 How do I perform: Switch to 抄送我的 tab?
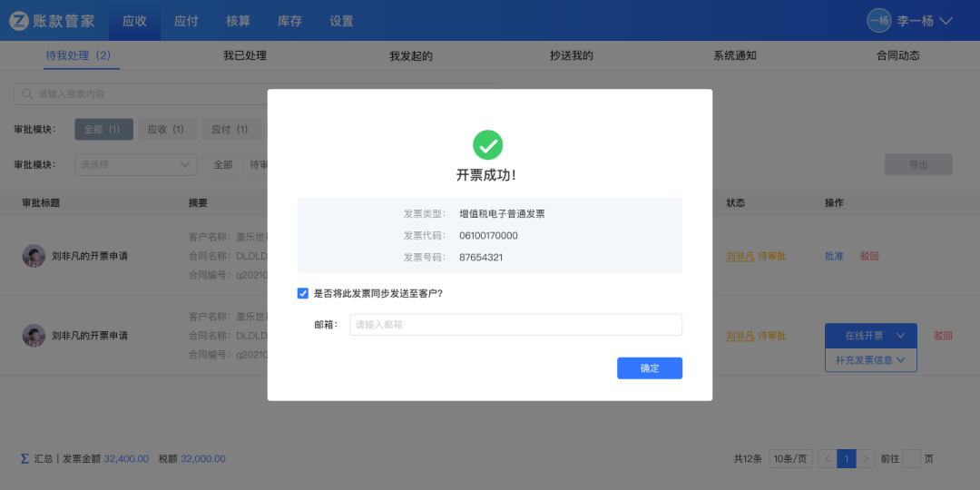(572, 55)
